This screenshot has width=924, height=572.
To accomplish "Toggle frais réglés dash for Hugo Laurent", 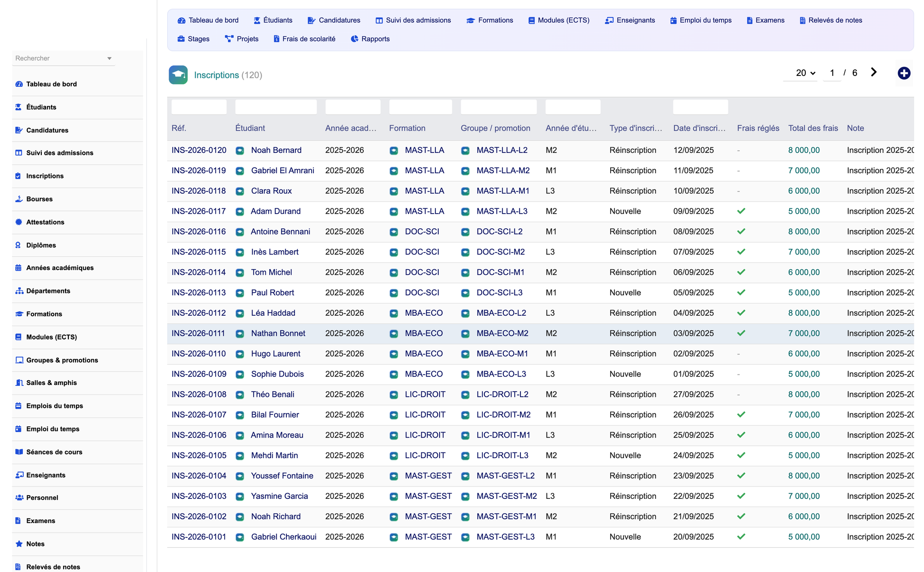I will (x=738, y=354).
